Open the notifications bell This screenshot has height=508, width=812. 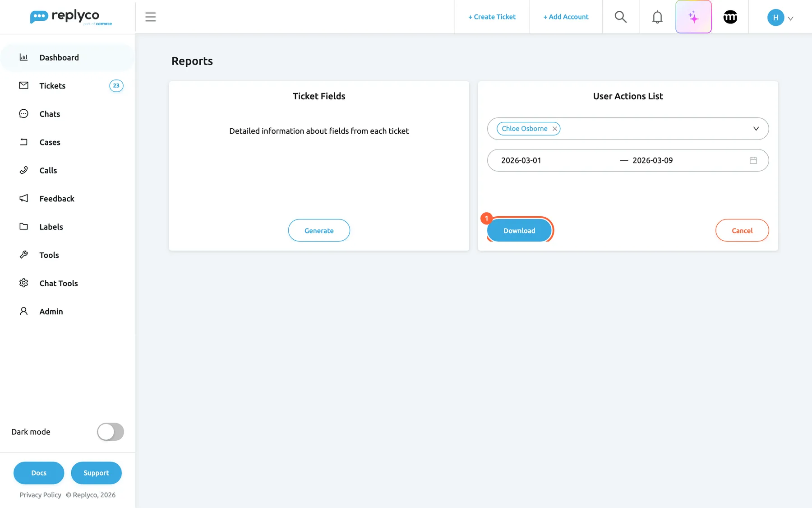pos(657,17)
